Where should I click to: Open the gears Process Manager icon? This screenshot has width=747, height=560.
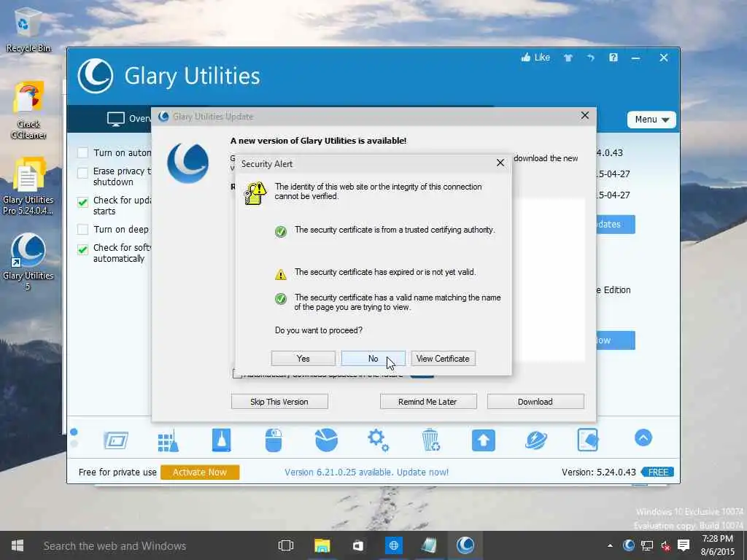tap(379, 440)
